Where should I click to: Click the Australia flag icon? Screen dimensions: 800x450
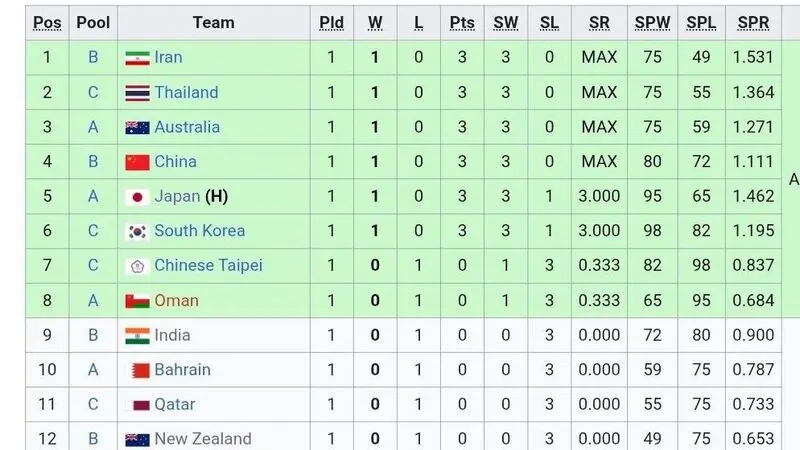click(137, 128)
